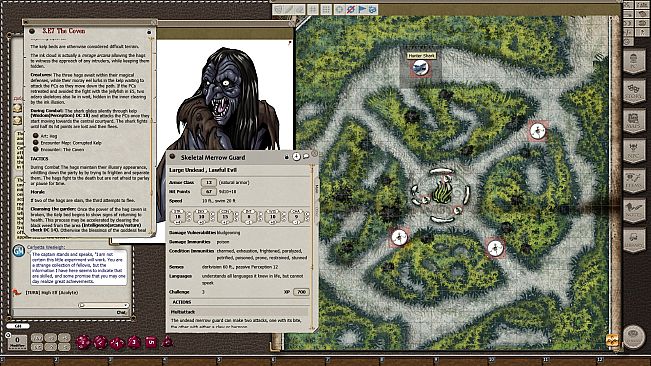
Task: Click the lock icon on The Coven story window
Action: click(149, 32)
